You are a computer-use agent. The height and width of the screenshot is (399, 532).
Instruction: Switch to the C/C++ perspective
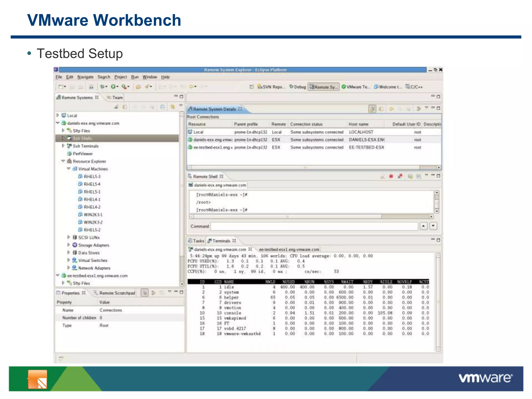click(414, 87)
